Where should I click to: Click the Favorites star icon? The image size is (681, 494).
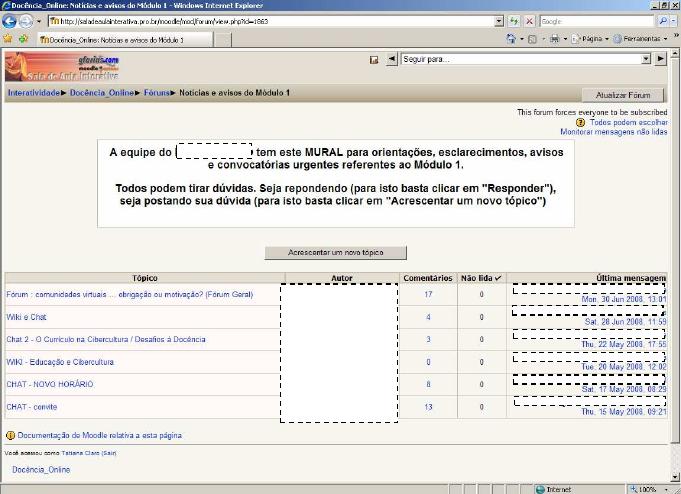(9, 39)
